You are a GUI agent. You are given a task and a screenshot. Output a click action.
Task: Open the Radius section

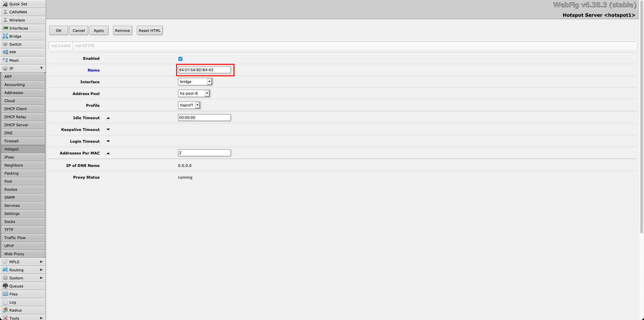(23, 310)
